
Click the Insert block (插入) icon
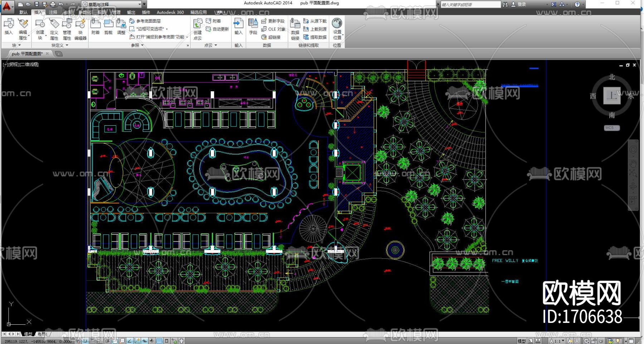click(x=9, y=26)
